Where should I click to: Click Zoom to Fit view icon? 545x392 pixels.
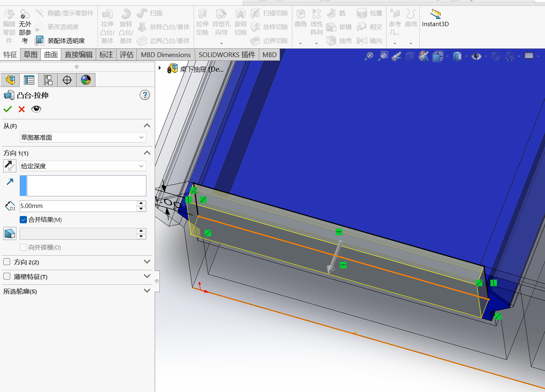click(x=369, y=56)
